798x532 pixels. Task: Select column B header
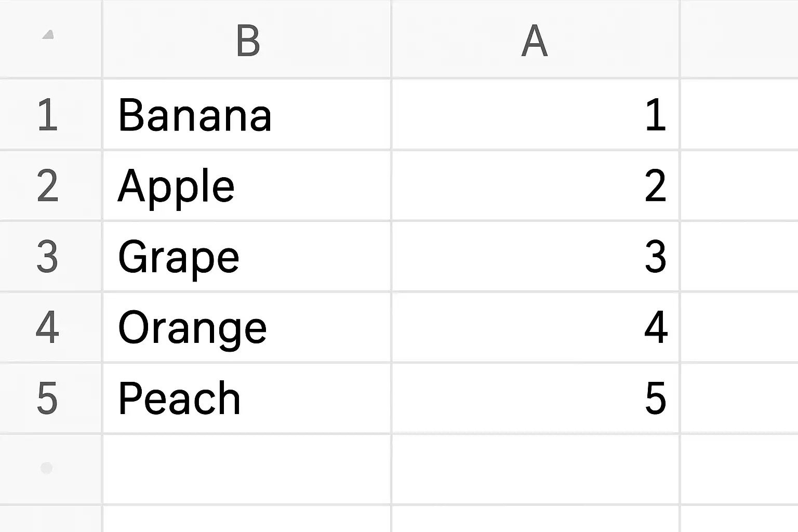point(247,40)
